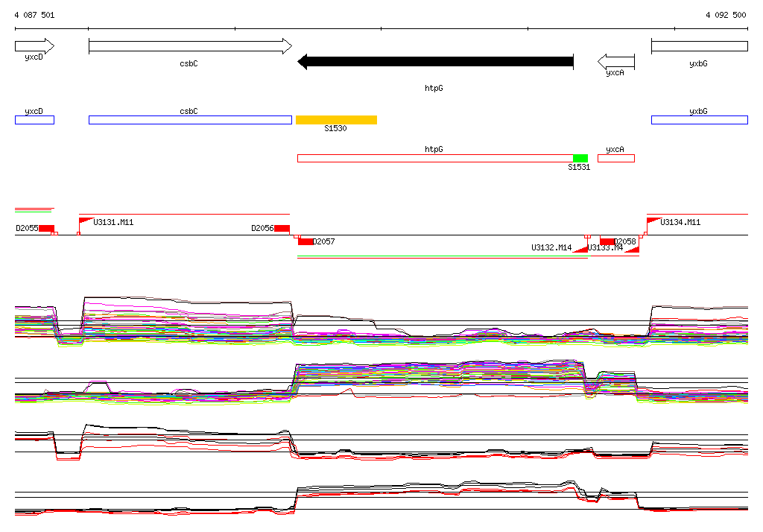
Task: Click the U3133.M4 red triangle marker
Action: (632, 249)
